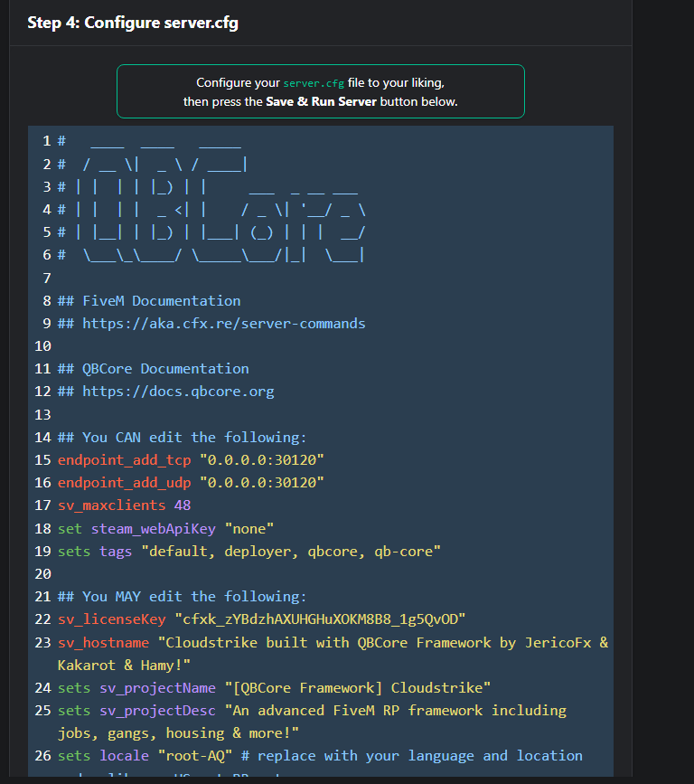Click the https://docs.qbcore.org URL line
Viewport: 694px width, 784px height.
166,392
